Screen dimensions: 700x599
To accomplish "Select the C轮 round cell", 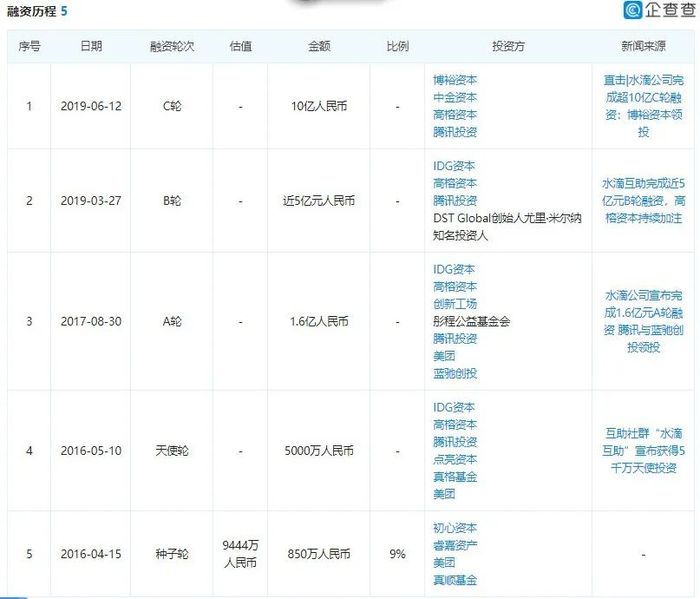I will tap(172, 107).
